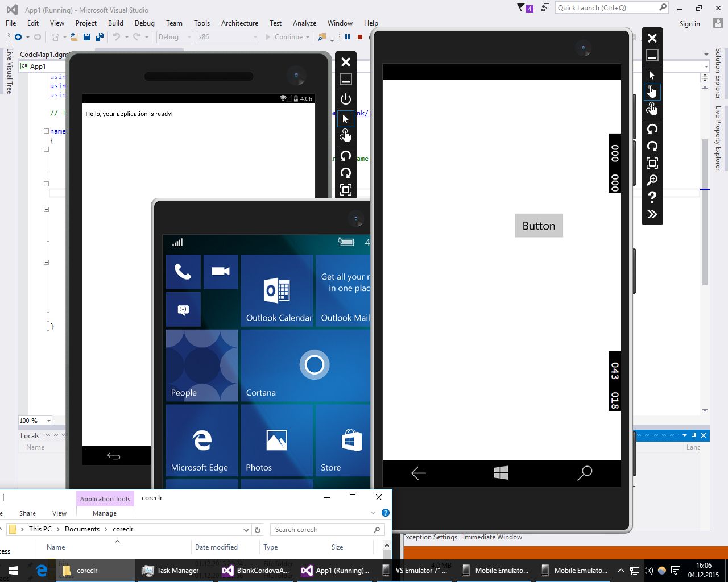Click Break All pause icon in debug toolbar
728x582 pixels.
[348, 37]
